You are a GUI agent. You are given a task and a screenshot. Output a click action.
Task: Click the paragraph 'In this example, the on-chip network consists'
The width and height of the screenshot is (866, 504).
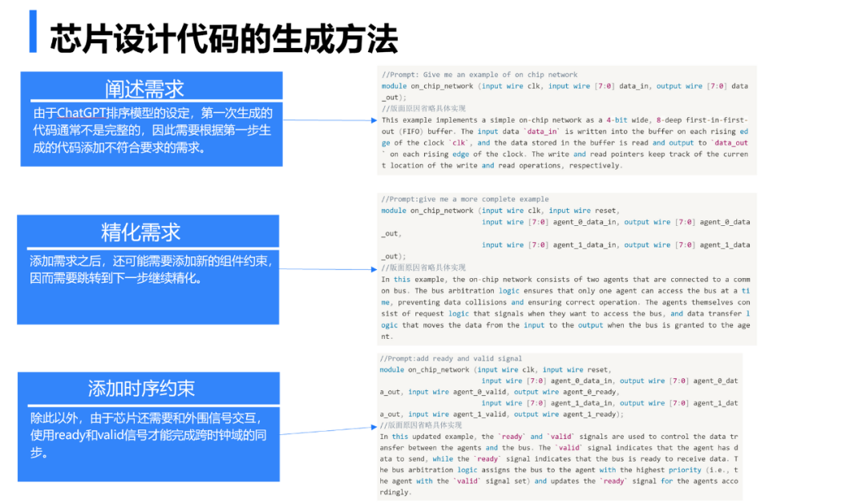[565, 308]
